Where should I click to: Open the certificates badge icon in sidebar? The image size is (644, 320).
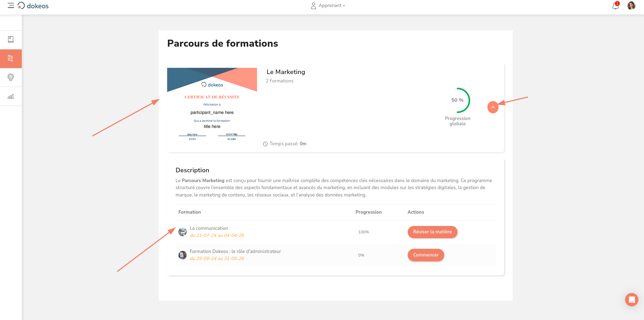click(x=11, y=78)
